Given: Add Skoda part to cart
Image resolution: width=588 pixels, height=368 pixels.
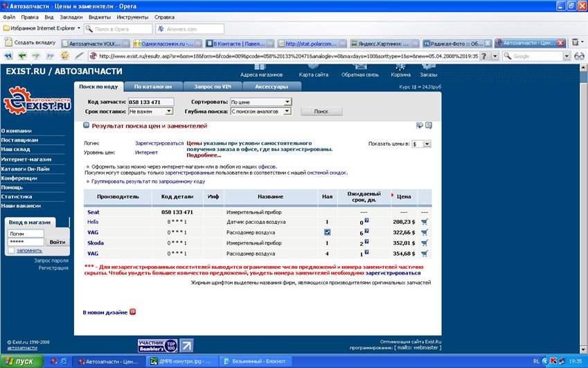Looking at the screenshot, I should coord(424,243).
